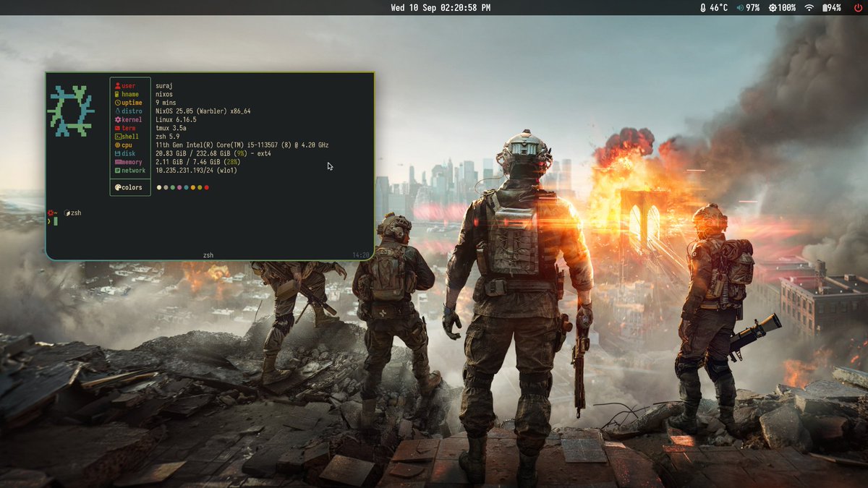Viewport: 868px width, 488px height.
Task: Click the memory stick icon
Action: (117, 162)
